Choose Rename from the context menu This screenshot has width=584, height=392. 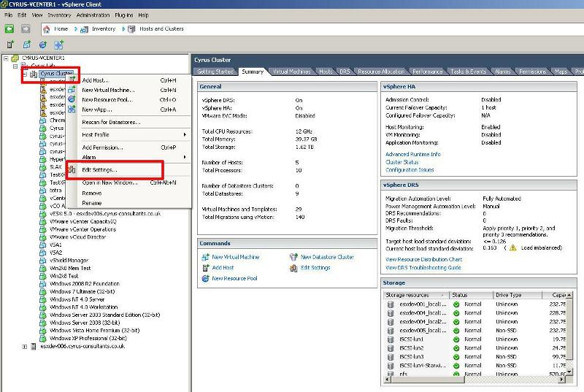click(92, 203)
